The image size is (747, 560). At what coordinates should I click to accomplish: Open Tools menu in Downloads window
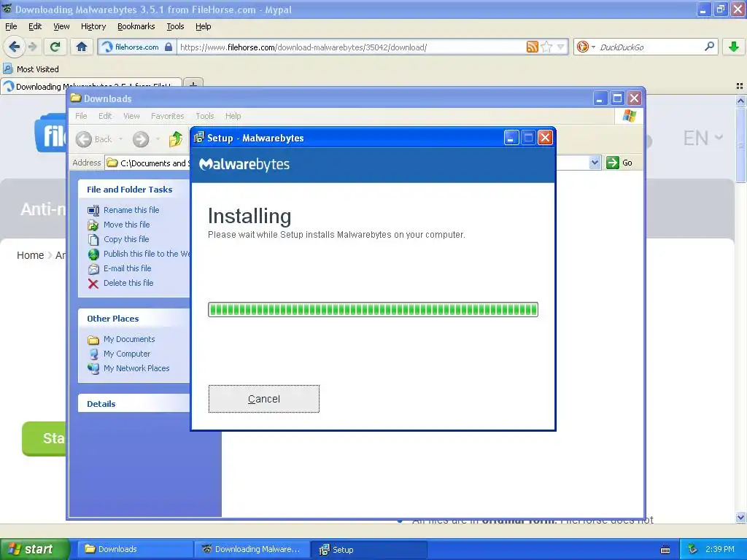(x=205, y=116)
